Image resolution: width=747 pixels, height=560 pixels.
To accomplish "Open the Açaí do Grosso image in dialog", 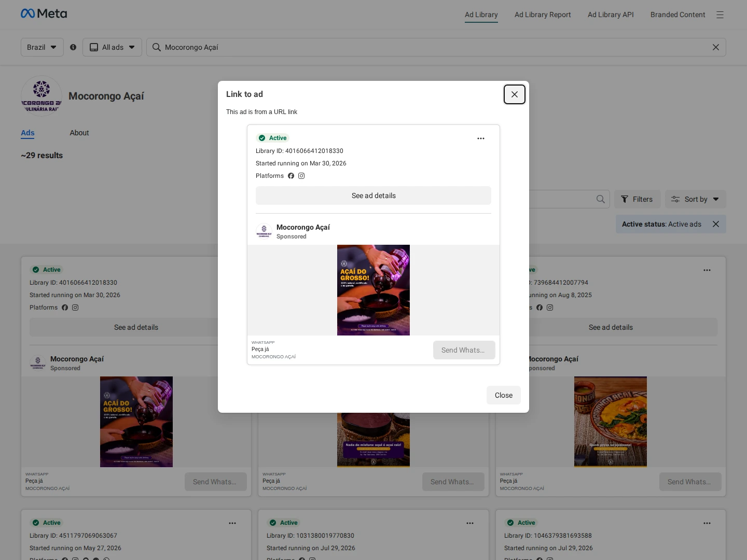I will click(374, 290).
